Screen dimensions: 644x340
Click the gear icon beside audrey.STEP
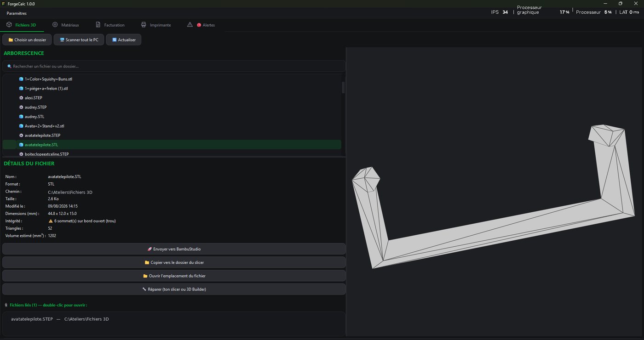(21, 107)
